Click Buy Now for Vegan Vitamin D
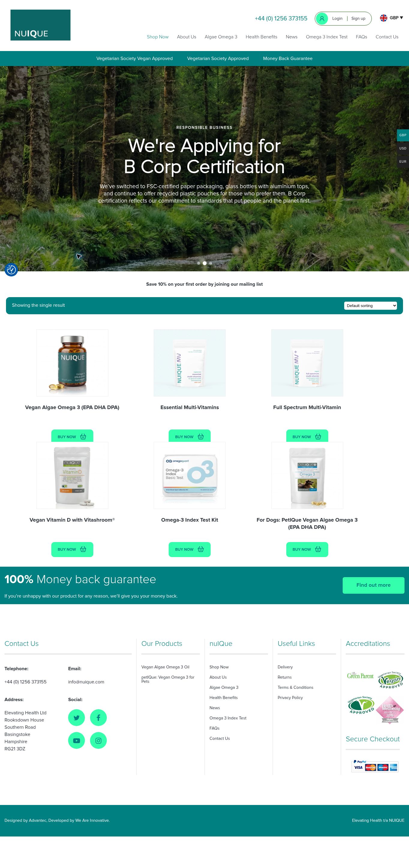 coord(72,549)
